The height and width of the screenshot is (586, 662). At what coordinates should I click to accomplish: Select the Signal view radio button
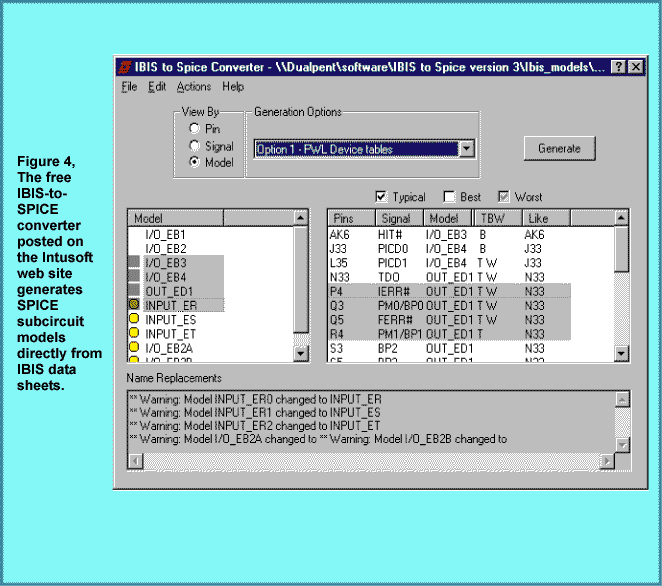[194, 146]
